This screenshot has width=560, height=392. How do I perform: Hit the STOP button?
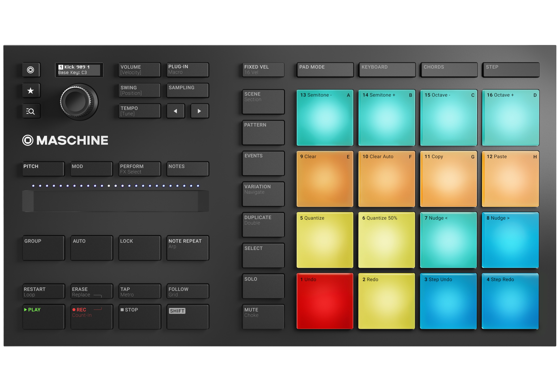coord(139,317)
